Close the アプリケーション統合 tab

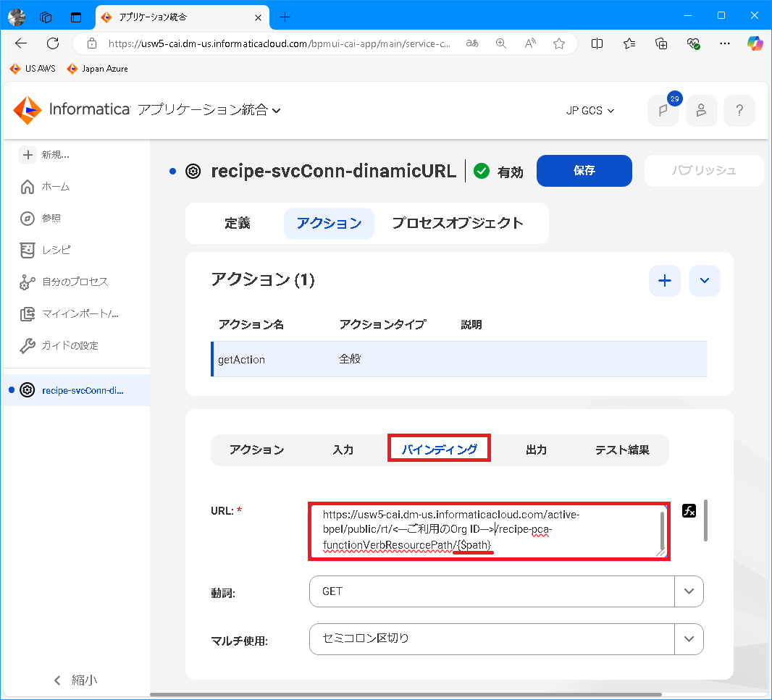258,17
